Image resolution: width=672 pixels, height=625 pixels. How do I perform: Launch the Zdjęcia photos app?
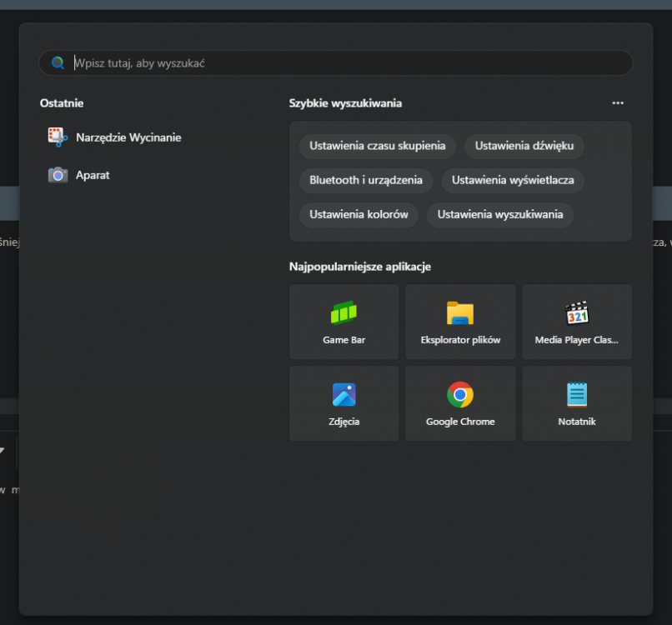coord(344,403)
